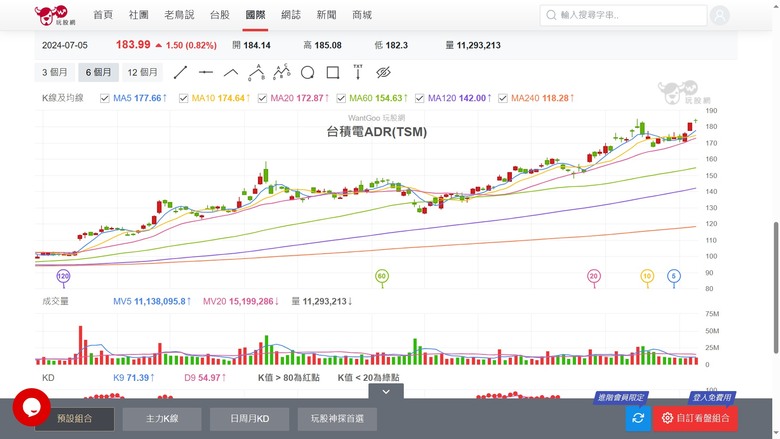Image resolution: width=780 pixels, height=439 pixels.
Task: Select the rectangle drawing tool
Action: click(x=333, y=73)
